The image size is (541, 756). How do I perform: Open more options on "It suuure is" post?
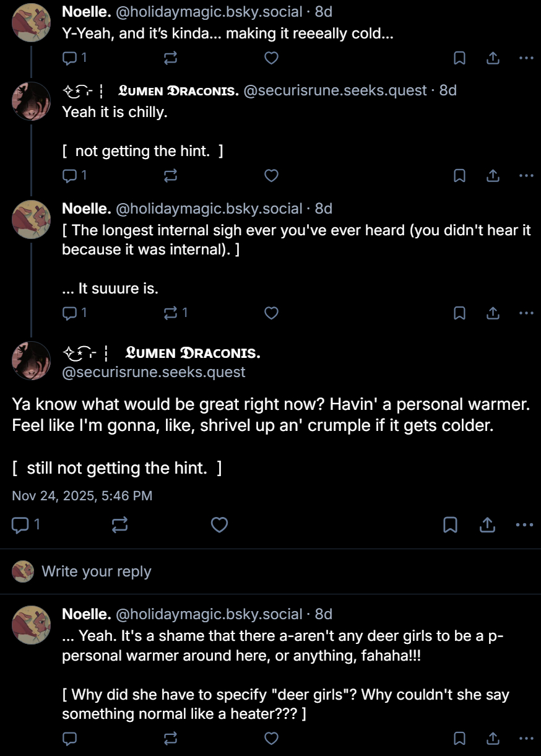[x=526, y=313]
